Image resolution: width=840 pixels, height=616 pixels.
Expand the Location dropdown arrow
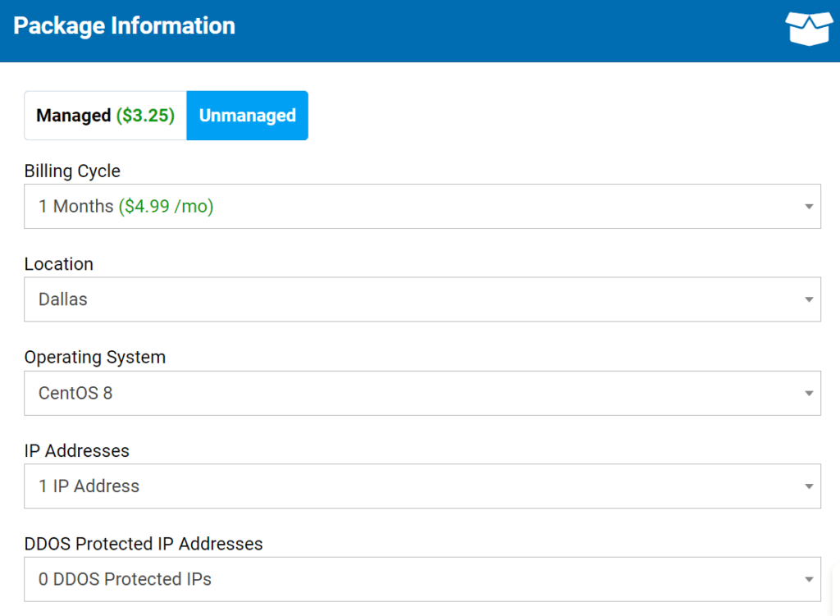[808, 299]
